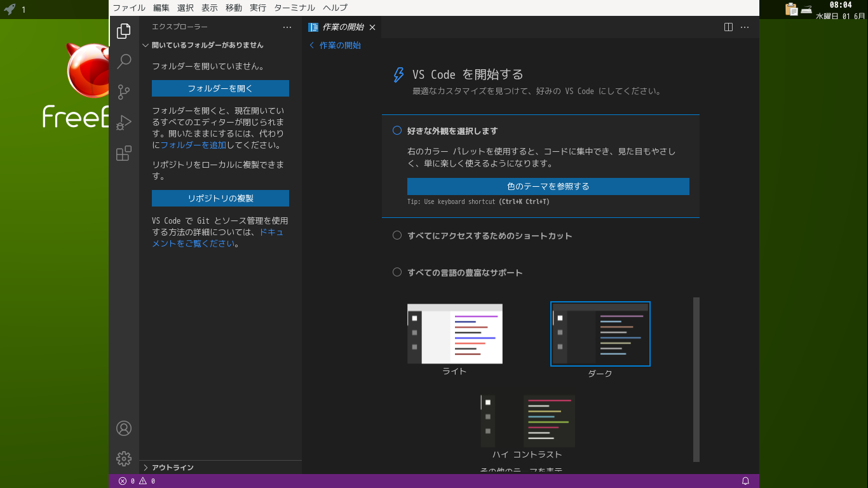Viewport: 868px width, 488px height.
Task: Follow the フォルダーを追加 link
Action: pyautogui.click(x=193, y=145)
